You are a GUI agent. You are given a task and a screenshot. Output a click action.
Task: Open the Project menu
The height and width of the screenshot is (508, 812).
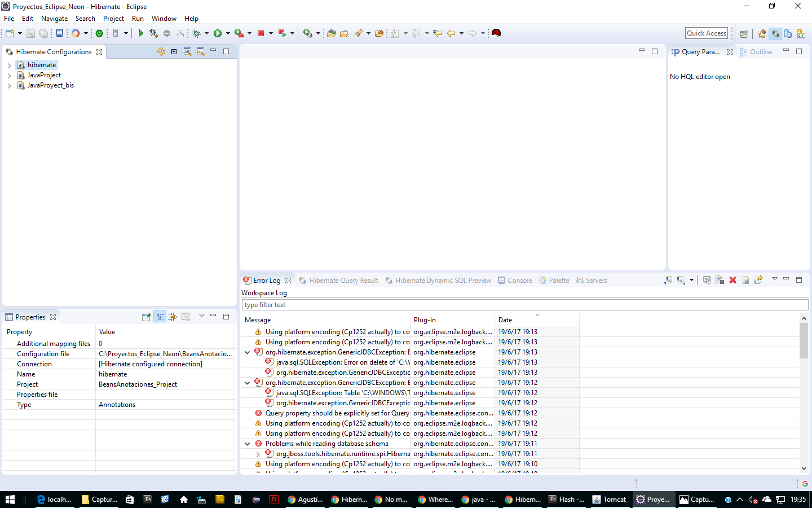[x=113, y=19]
